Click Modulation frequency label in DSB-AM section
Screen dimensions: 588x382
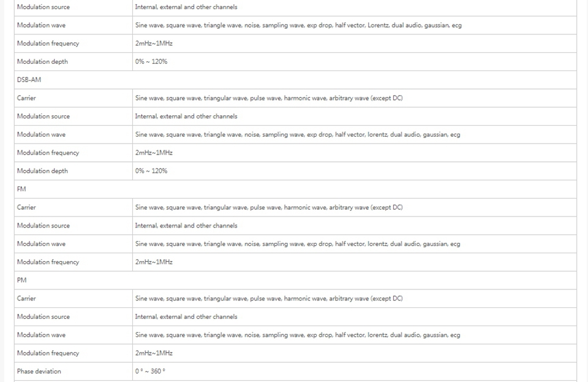click(x=48, y=153)
